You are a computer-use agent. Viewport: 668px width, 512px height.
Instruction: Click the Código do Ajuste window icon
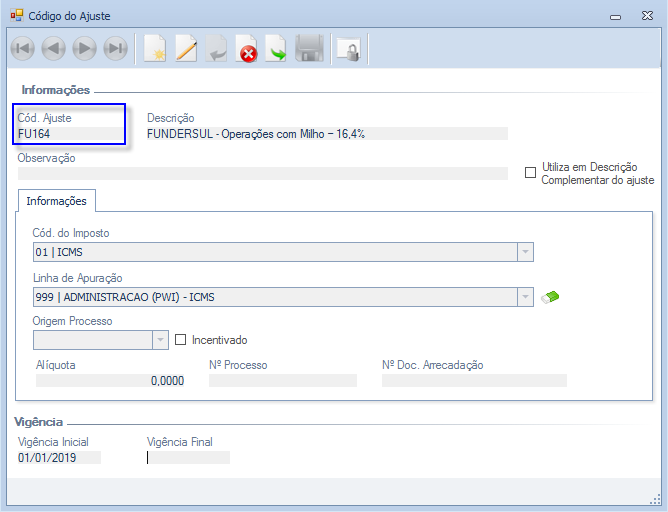(17, 16)
